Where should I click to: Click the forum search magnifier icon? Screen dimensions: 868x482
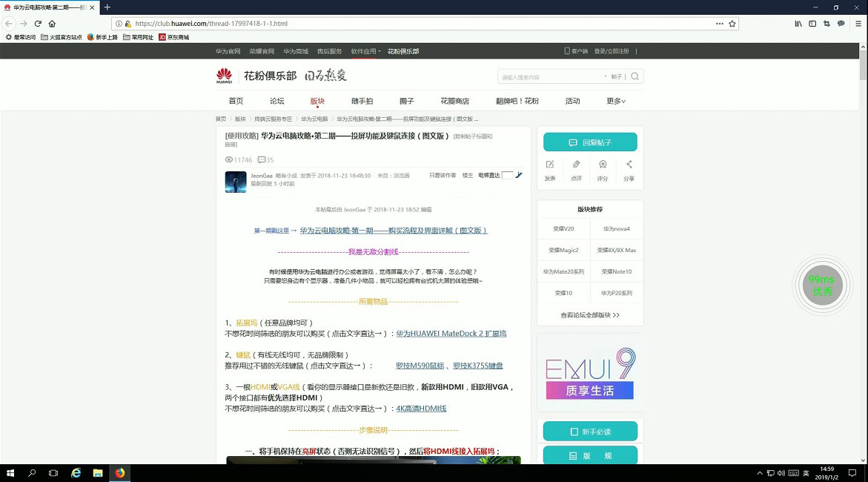(635, 76)
